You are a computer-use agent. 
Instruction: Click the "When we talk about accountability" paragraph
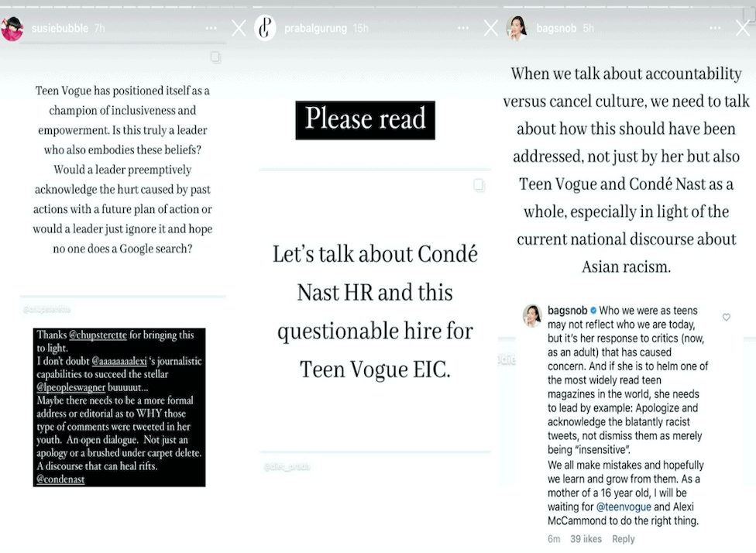627,170
